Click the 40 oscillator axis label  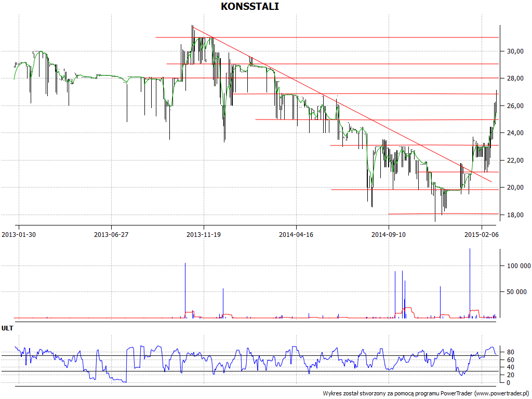(510, 367)
